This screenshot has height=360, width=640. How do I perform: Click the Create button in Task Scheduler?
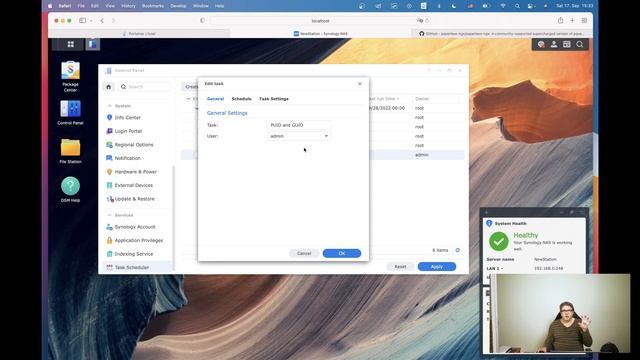point(190,87)
